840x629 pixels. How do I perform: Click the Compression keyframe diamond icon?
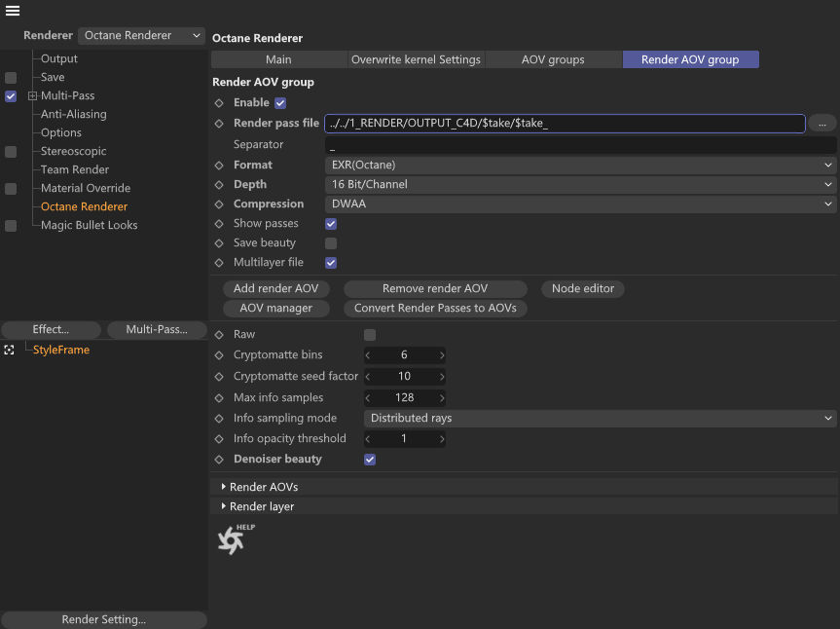pos(219,204)
